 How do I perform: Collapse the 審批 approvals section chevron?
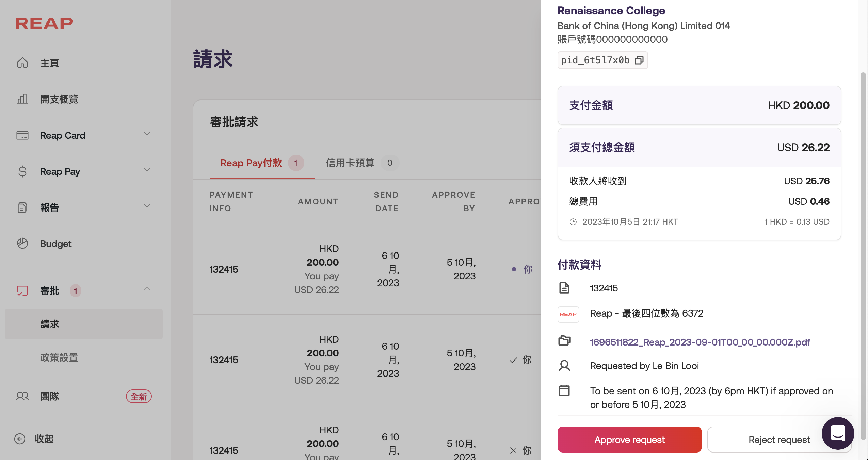click(x=147, y=288)
